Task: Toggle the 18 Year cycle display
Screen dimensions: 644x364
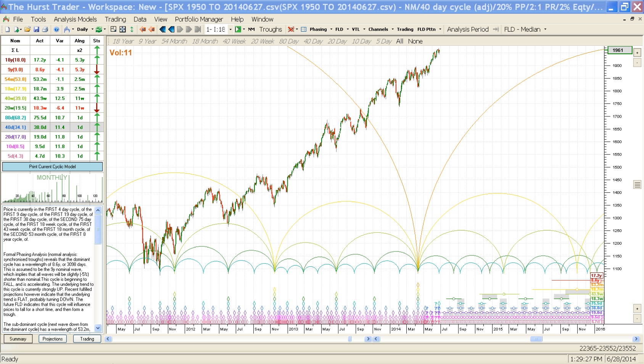Action: click(x=123, y=41)
